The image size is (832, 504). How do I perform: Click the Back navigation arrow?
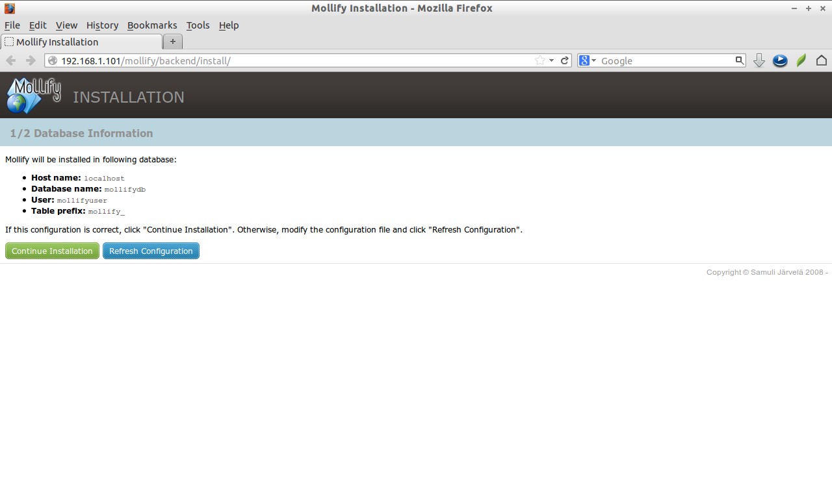tap(11, 60)
